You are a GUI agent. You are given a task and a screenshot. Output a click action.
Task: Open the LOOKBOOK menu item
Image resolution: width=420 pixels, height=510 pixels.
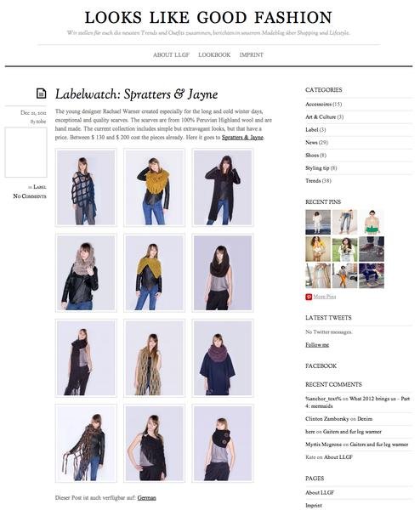(x=214, y=55)
